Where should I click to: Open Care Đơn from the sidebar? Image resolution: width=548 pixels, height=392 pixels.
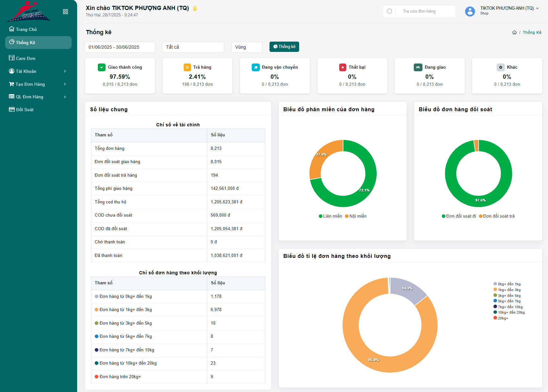(x=25, y=58)
